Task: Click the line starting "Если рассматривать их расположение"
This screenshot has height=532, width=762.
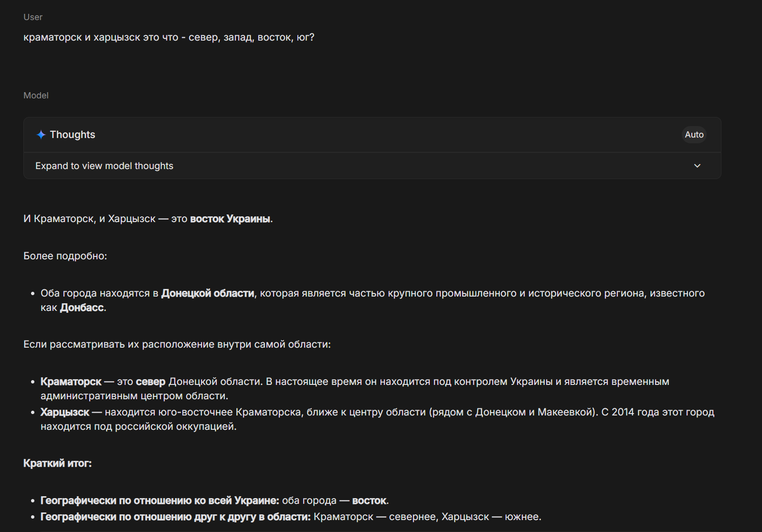Action: [x=177, y=344]
